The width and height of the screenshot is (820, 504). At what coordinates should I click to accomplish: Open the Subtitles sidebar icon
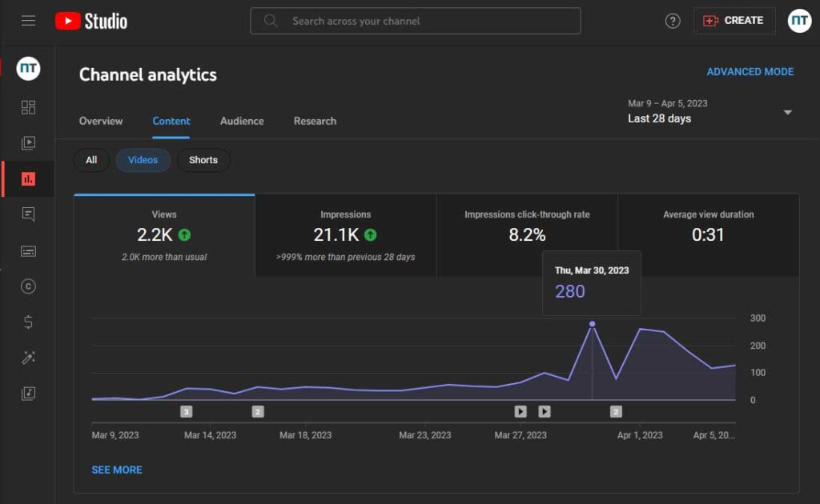(x=28, y=251)
